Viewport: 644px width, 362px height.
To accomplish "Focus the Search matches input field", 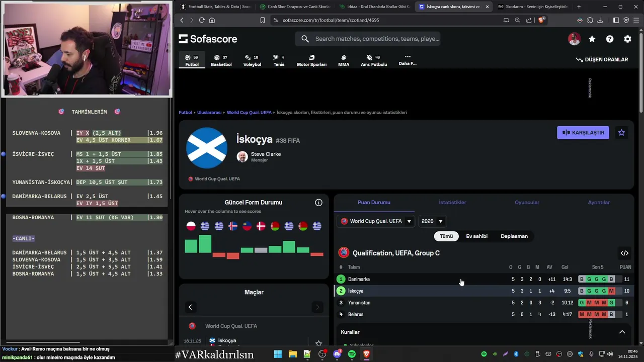I will click(367, 39).
